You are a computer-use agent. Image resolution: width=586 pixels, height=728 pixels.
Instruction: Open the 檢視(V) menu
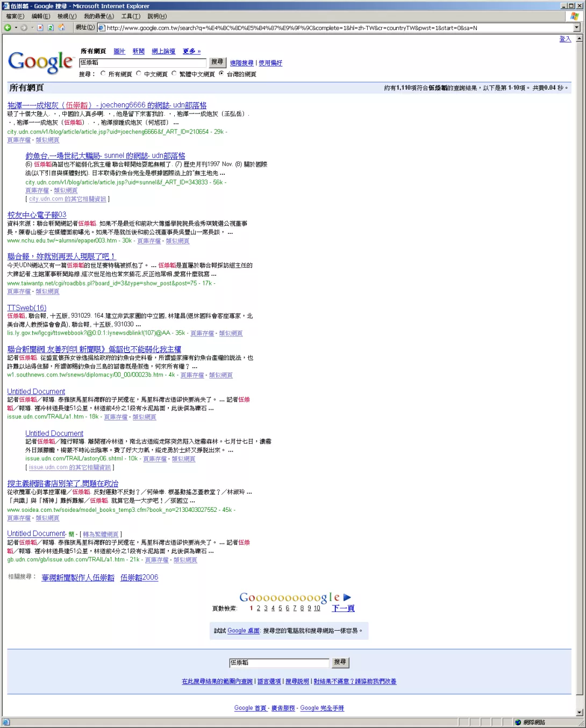point(67,16)
